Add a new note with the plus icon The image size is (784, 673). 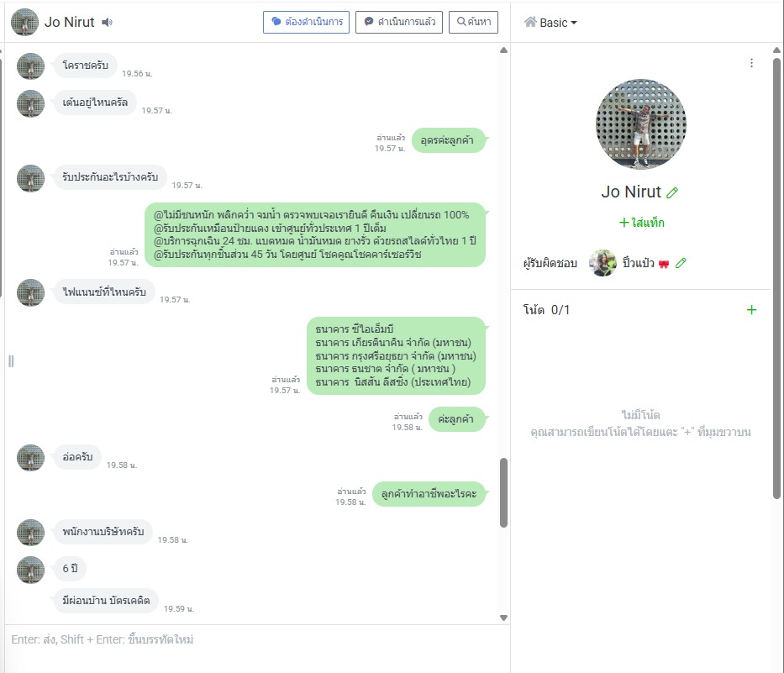[x=751, y=310]
